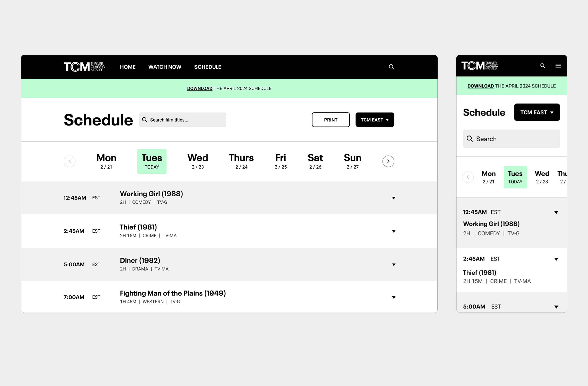Image resolution: width=588 pixels, height=386 pixels.
Task: Open WATCH NOW in the navigation bar
Action: coord(165,67)
